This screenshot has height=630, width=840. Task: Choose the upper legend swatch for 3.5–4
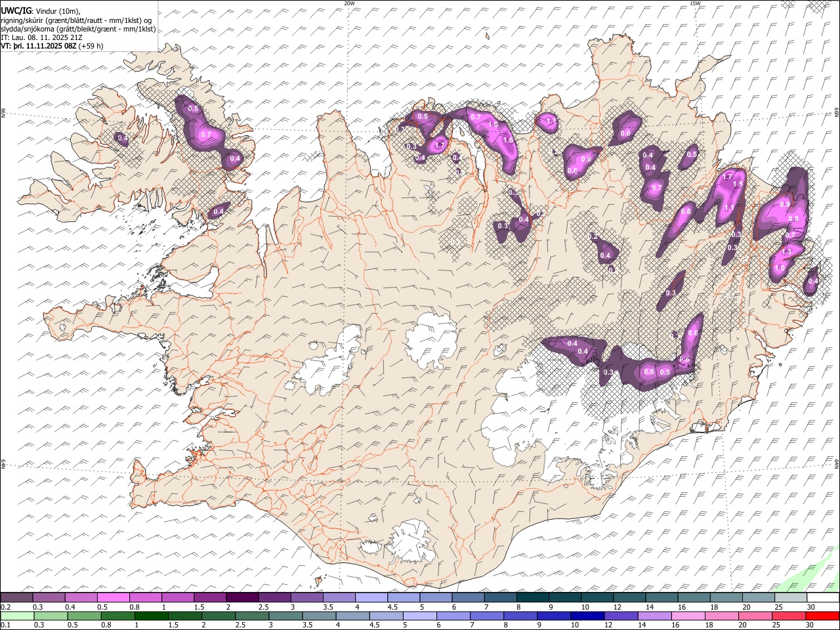tap(339, 597)
